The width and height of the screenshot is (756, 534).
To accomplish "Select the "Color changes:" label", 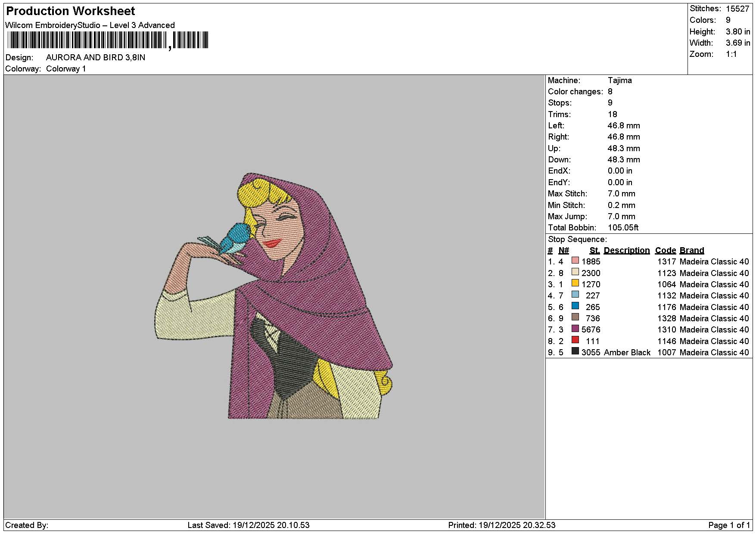I will [x=576, y=92].
